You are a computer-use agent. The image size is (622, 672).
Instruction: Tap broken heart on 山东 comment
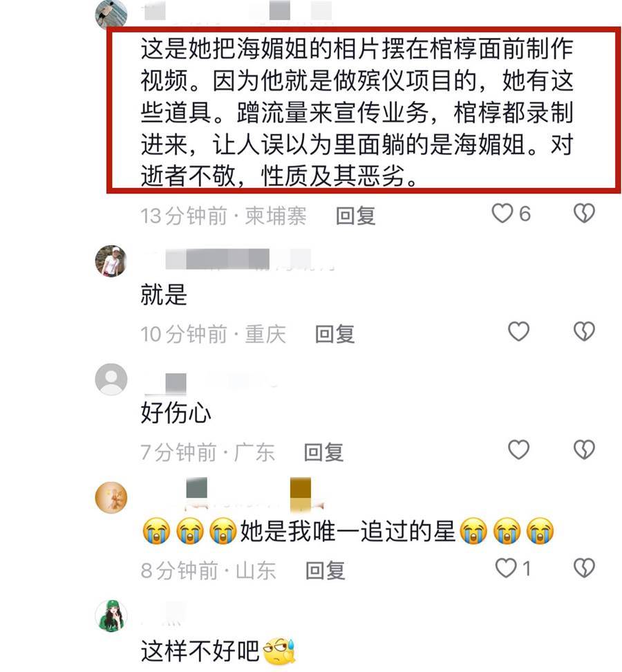point(584,568)
